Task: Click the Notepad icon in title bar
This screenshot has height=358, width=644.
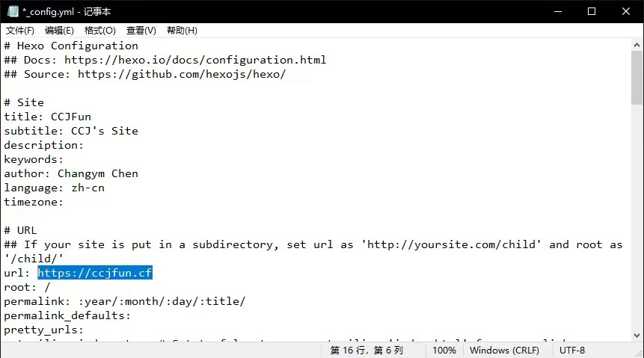Action: tap(11, 11)
